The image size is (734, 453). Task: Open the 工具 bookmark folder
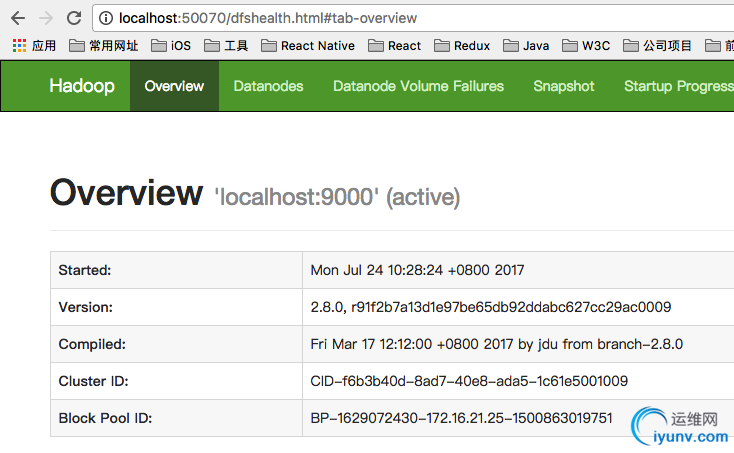[x=226, y=45]
